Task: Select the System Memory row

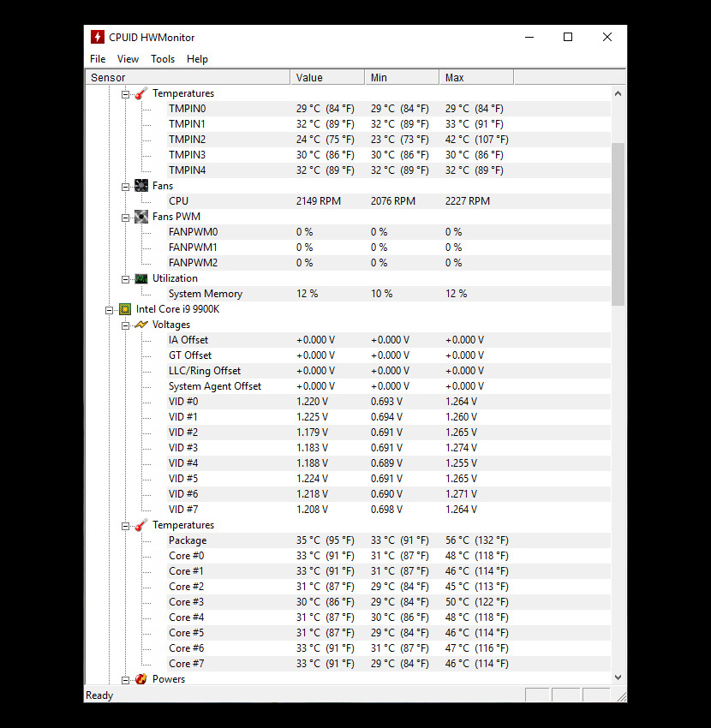Action: pos(388,294)
